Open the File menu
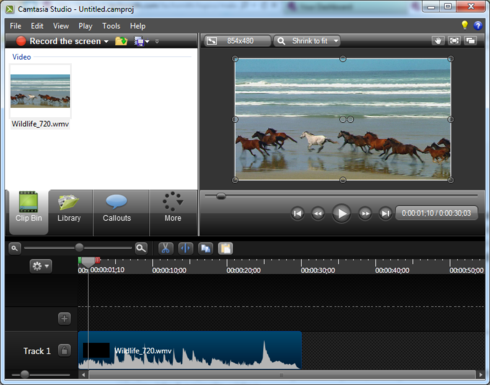The height and width of the screenshot is (385, 490). click(15, 26)
